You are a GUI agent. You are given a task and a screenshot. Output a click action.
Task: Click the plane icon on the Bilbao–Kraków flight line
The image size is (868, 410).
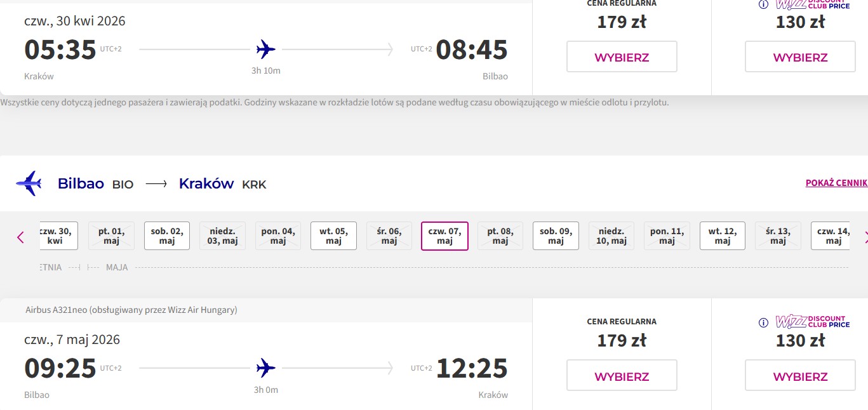click(x=265, y=367)
